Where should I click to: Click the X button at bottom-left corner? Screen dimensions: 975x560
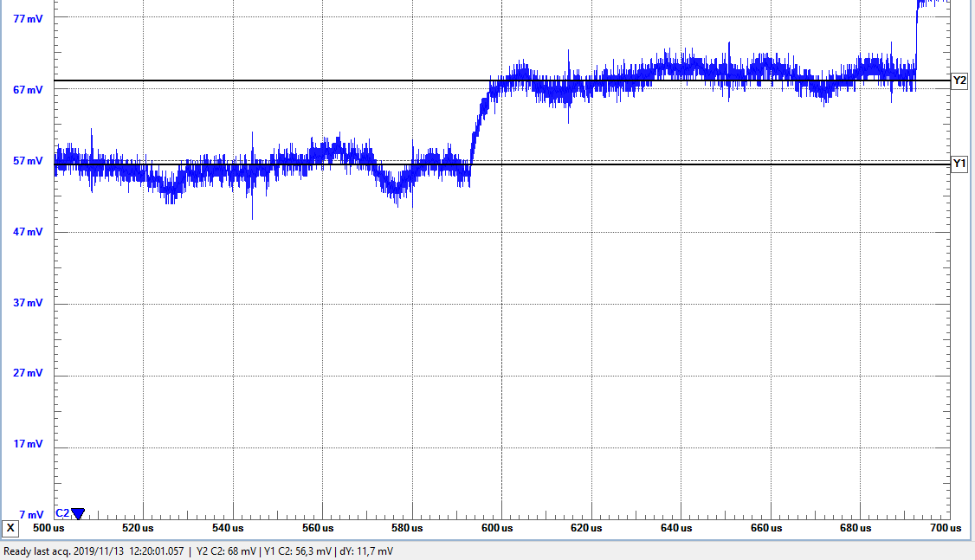click(x=10, y=528)
